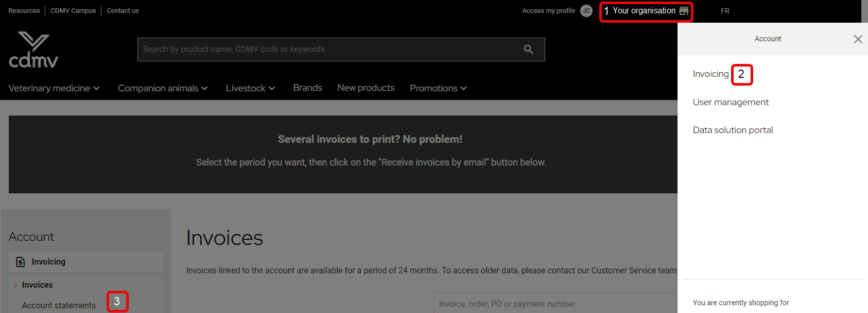Click the Invoices page heading
The width and height of the screenshot is (868, 313).
coord(224,238)
